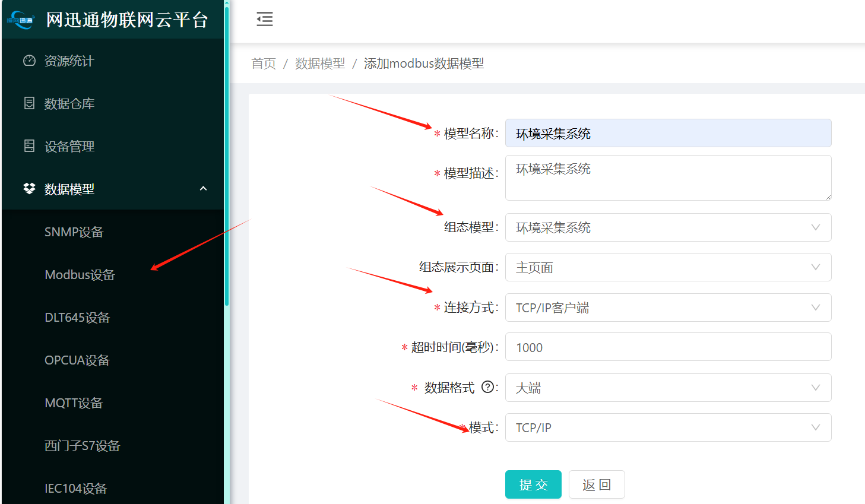The image size is (865, 504).
Task: Click the 资源统计 dashboard icon
Action: [29, 61]
